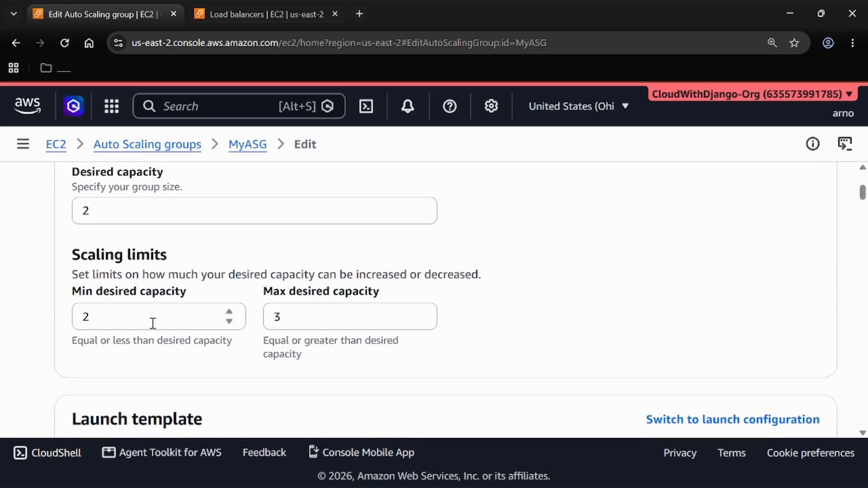Go to the EC2 breadcrumb link
The width and height of the screenshot is (868, 488).
click(x=56, y=144)
